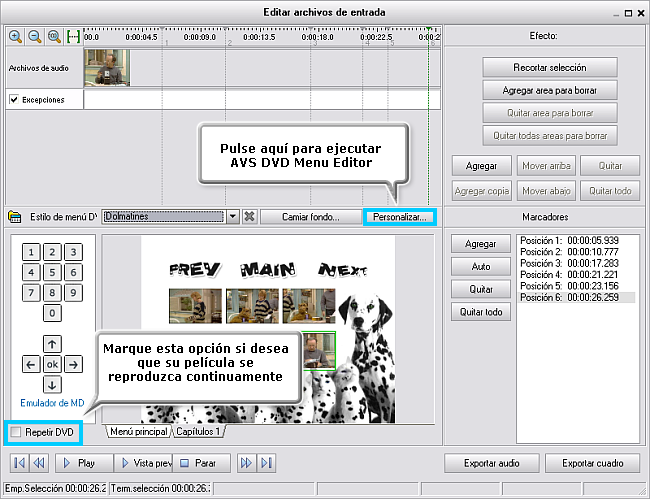Click Quitar todas areas para borrar
The width and height of the screenshot is (650, 499).
pyautogui.click(x=550, y=136)
